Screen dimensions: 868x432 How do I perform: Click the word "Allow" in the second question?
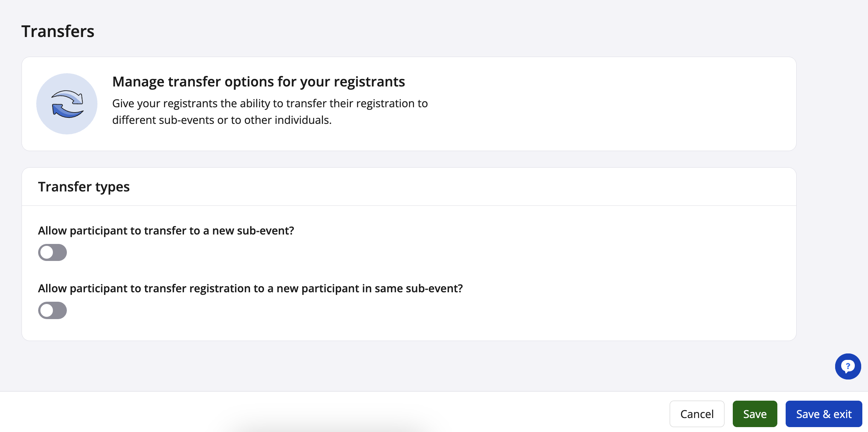tap(52, 289)
